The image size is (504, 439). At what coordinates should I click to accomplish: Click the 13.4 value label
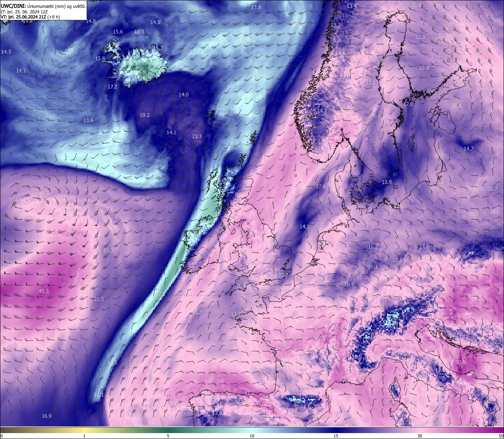352,6
